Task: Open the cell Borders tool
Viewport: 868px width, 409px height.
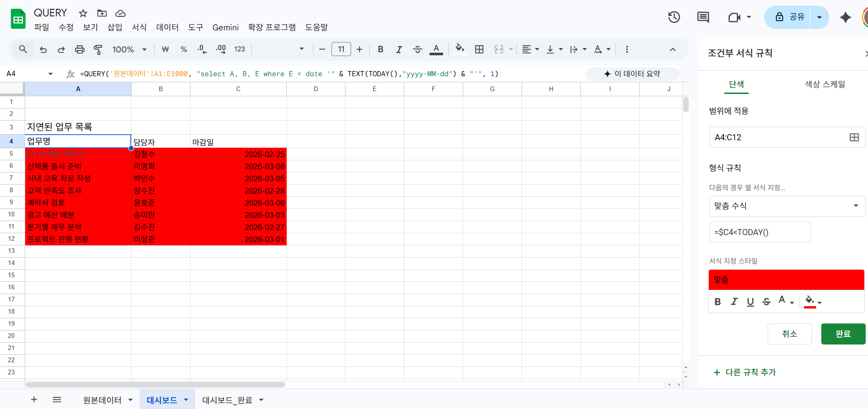Action: coord(479,50)
